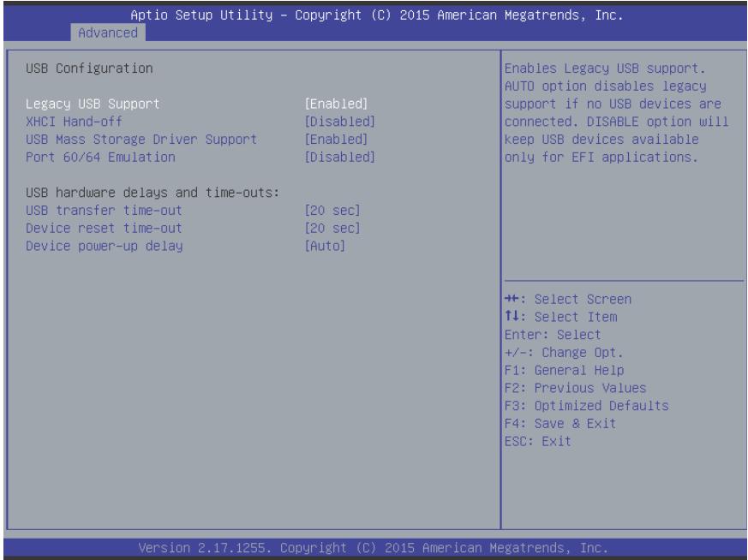Viewport: 748px width, 560px height.
Task: Click F3: Optimized Defaults hint
Action: [587, 406]
